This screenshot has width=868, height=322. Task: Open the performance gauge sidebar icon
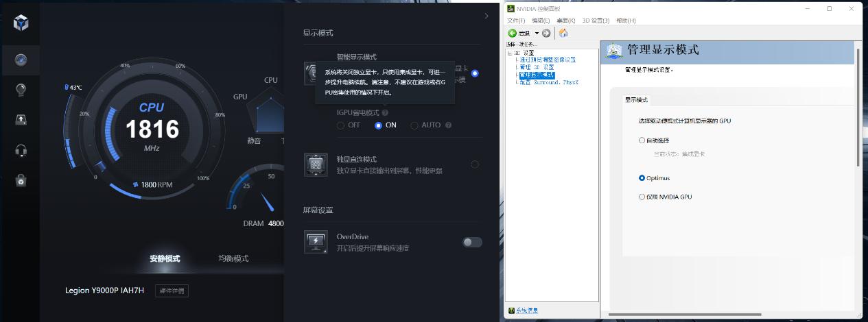21,60
